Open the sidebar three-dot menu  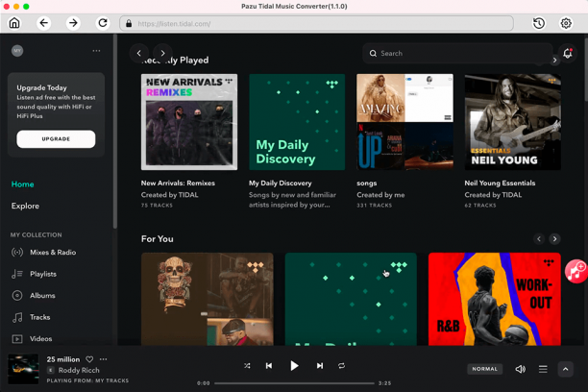coord(96,51)
